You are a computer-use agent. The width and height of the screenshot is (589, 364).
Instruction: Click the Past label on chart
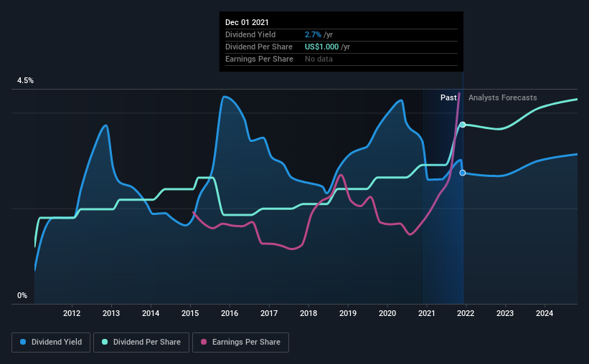[x=448, y=97]
